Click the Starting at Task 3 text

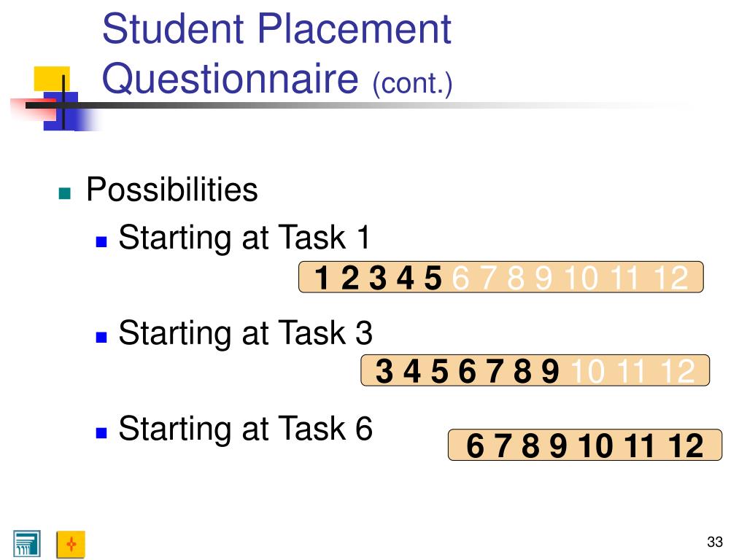(x=245, y=332)
